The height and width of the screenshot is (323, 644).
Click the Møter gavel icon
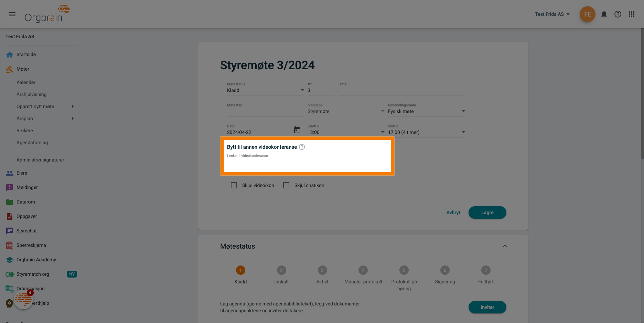click(10, 69)
